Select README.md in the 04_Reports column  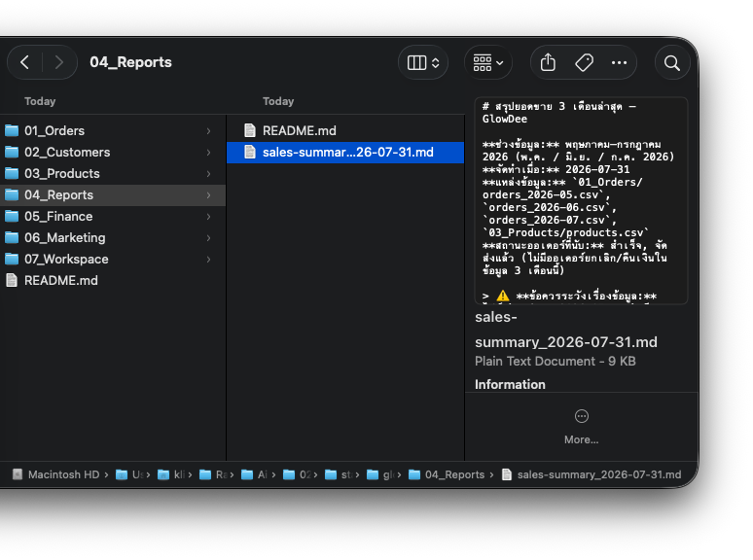345,130
